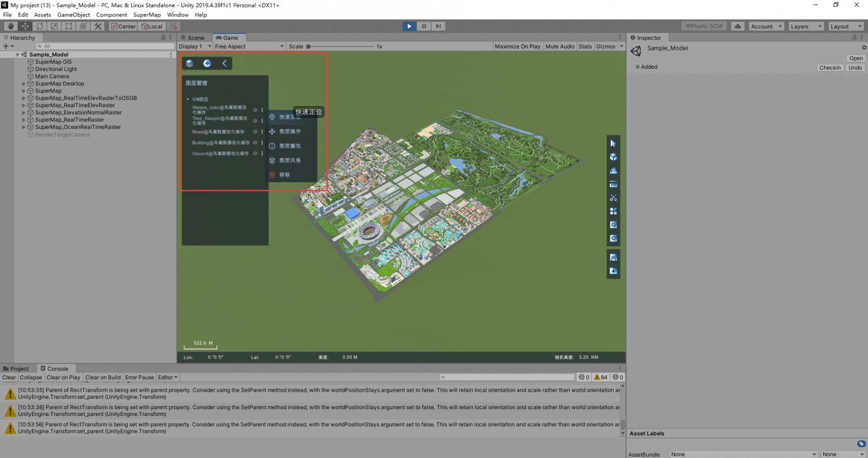Switch to the Project tab

point(16,369)
